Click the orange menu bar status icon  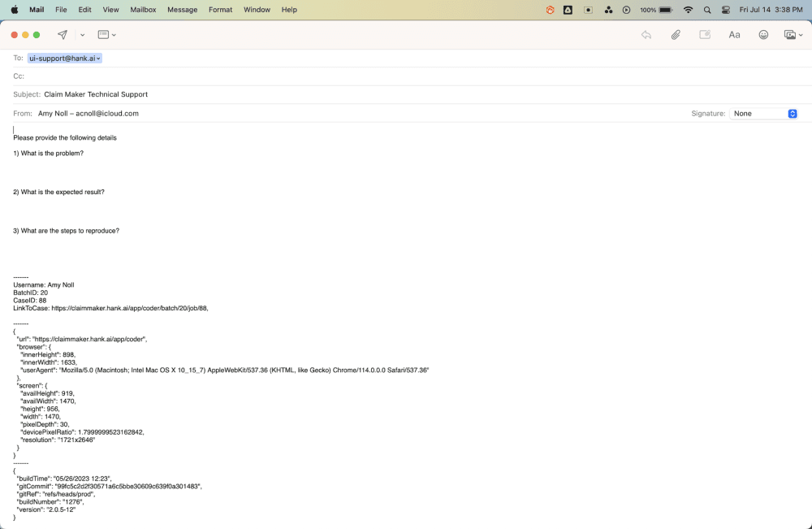coord(550,9)
